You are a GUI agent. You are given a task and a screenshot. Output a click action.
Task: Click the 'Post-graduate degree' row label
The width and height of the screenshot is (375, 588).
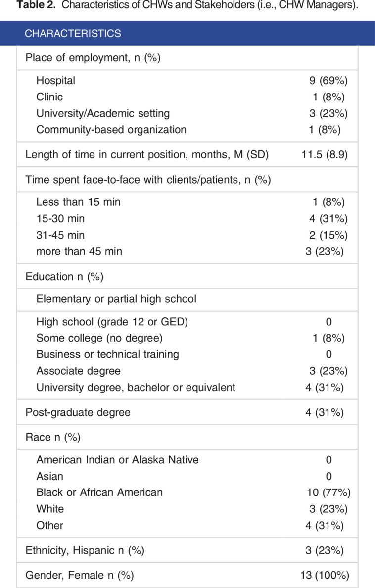click(78, 412)
